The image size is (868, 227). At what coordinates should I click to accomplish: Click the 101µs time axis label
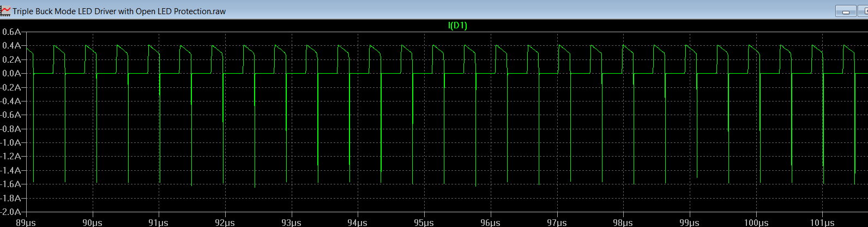pos(822,223)
